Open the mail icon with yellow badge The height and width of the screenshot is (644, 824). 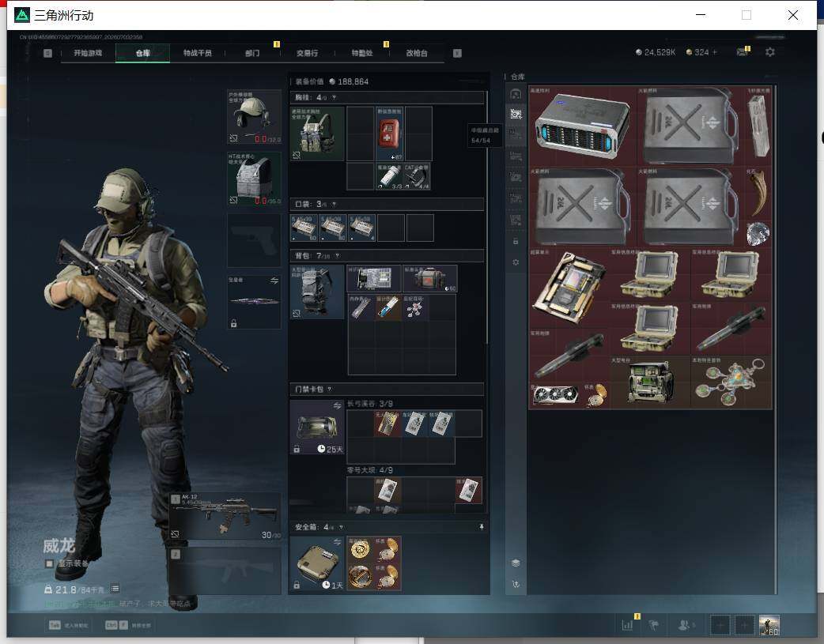point(743,51)
